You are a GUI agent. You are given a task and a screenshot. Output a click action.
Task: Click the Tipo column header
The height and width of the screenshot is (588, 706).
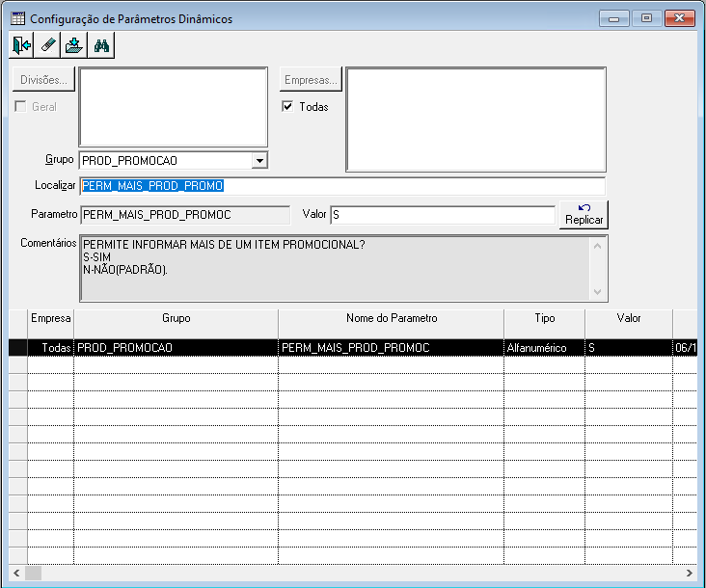point(544,323)
